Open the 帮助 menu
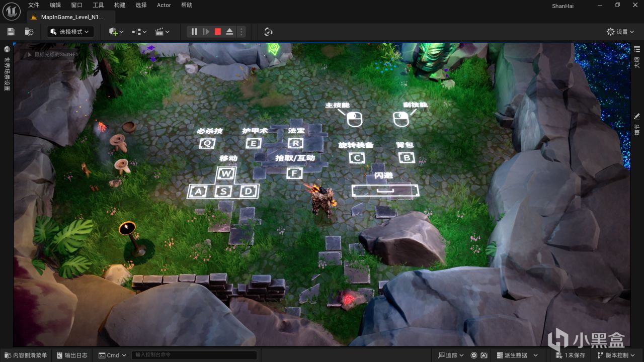This screenshot has height=362, width=644. tap(187, 5)
